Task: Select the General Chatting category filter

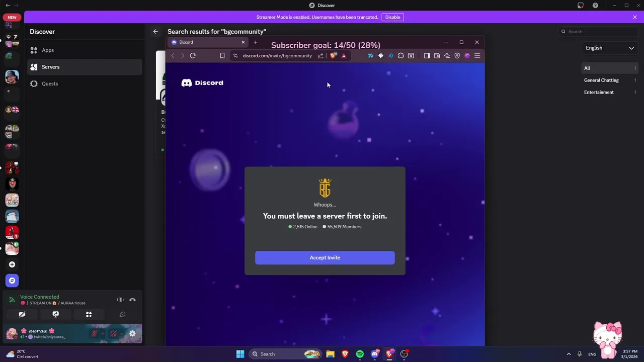Action: pyautogui.click(x=609, y=80)
